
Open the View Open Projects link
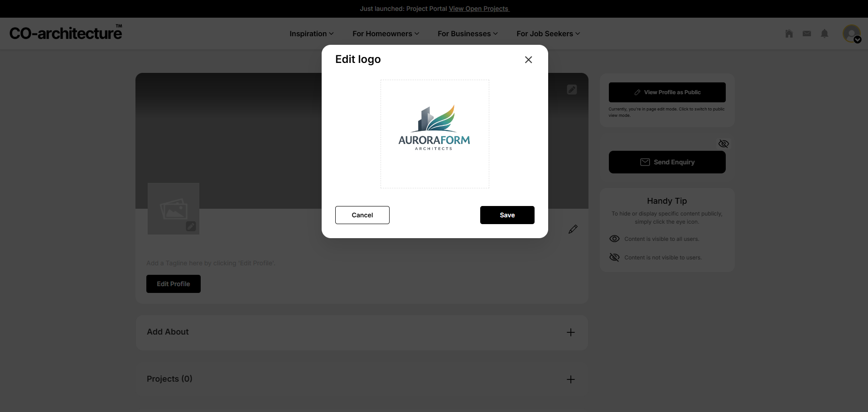[x=479, y=9]
